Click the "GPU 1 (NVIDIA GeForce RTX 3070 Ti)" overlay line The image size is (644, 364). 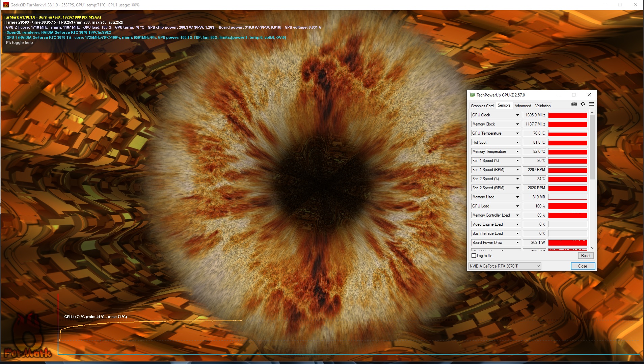tap(145, 38)
